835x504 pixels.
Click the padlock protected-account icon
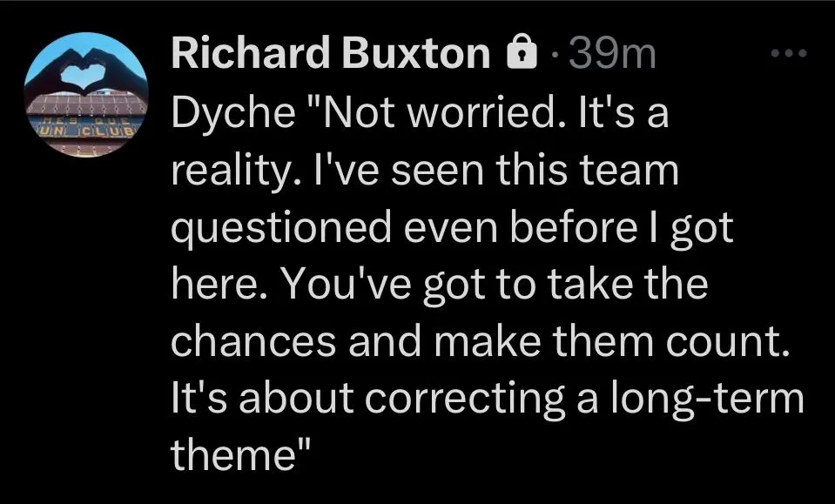[x=521, y=55]
